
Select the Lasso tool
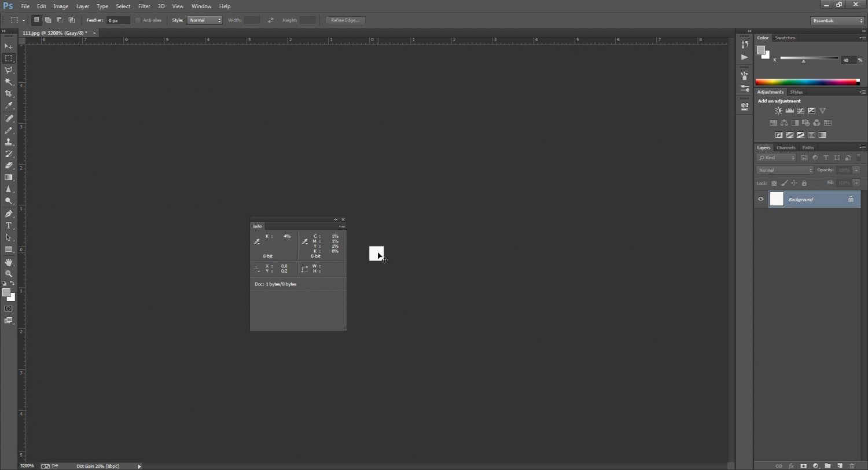click(x=9, y=70)
